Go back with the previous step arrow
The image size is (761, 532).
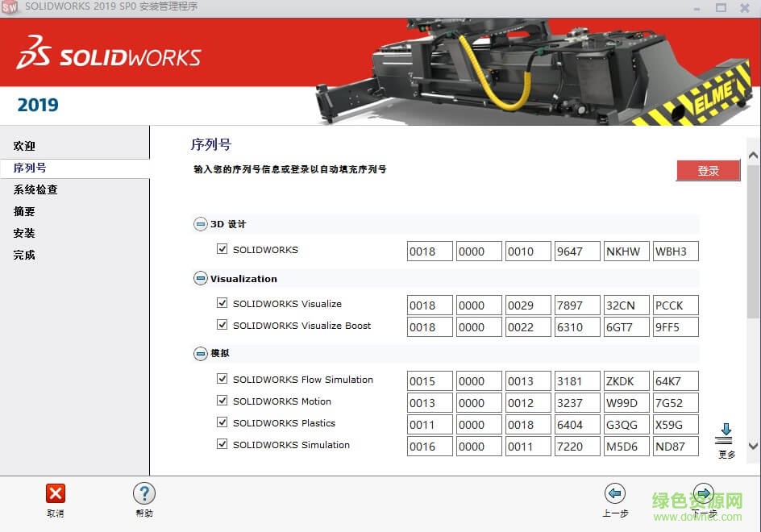pos(614,493)
